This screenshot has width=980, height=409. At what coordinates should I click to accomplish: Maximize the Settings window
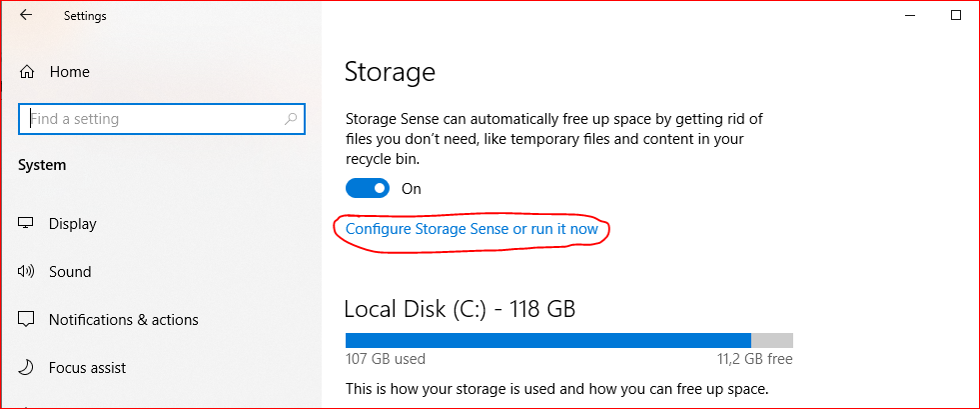[x=955, y=15]
